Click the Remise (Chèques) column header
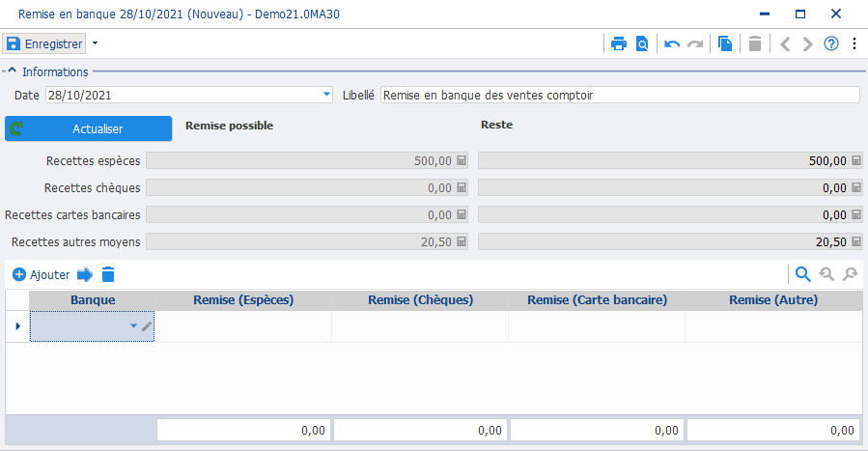The width and height of the screenshot is (868, 451). click(420, 300)
